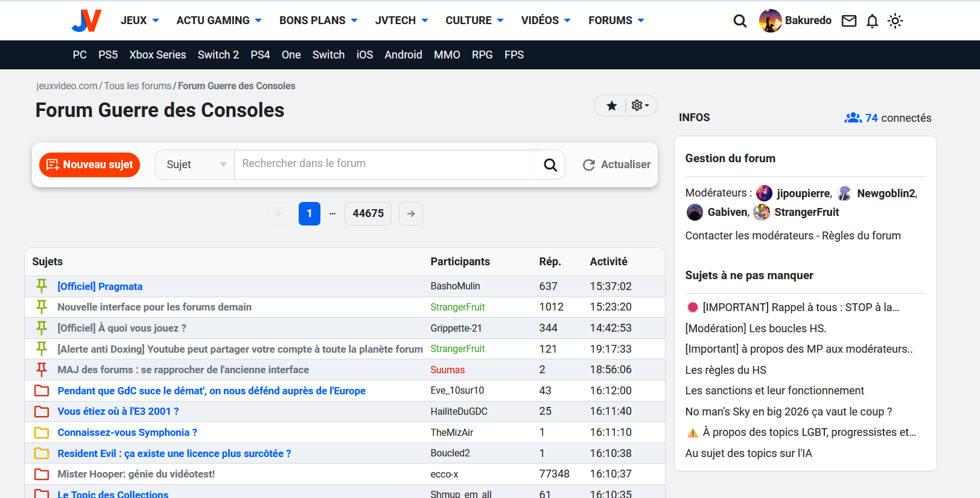Open private messages envelope icon
Screen dimensions: 980x498
point(849,21)
